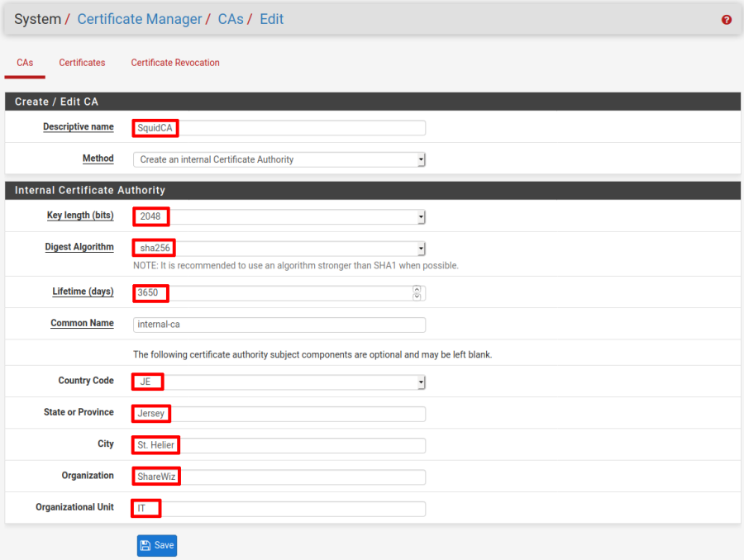
Task: Select the Organization text field
Action: (279, 477)
